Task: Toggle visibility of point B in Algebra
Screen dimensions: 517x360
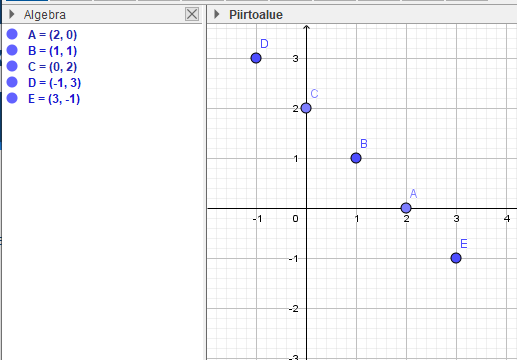Action: (x=12, y=50)
